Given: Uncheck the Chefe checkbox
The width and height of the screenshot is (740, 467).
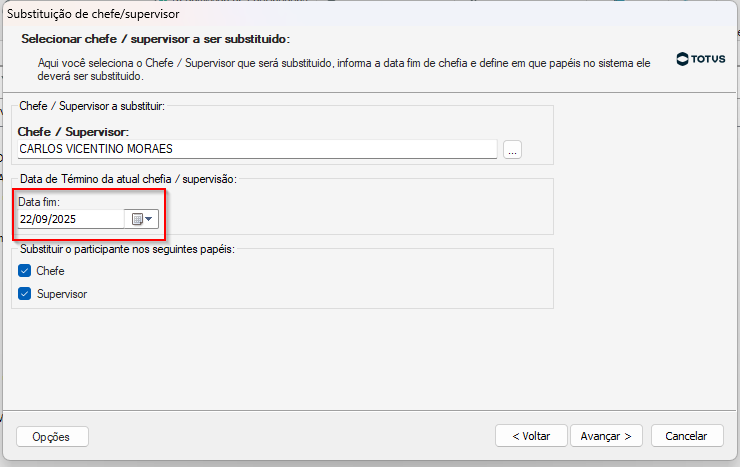Looking at the screenshot, I should [x=25, y=271].
